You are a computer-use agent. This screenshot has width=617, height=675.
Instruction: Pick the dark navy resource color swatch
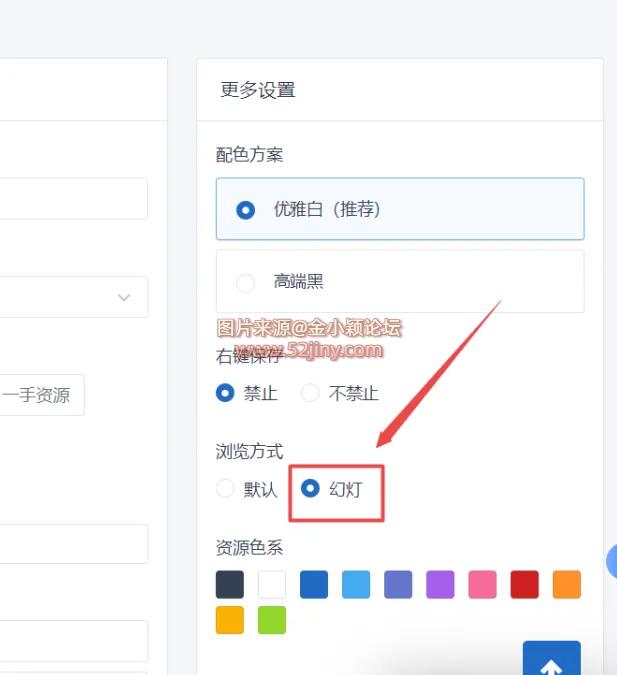[x=230, y=584]
